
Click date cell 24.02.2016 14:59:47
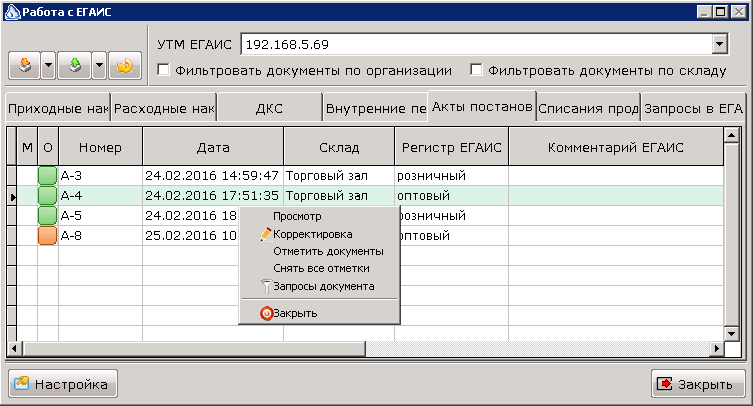(213, 175)
